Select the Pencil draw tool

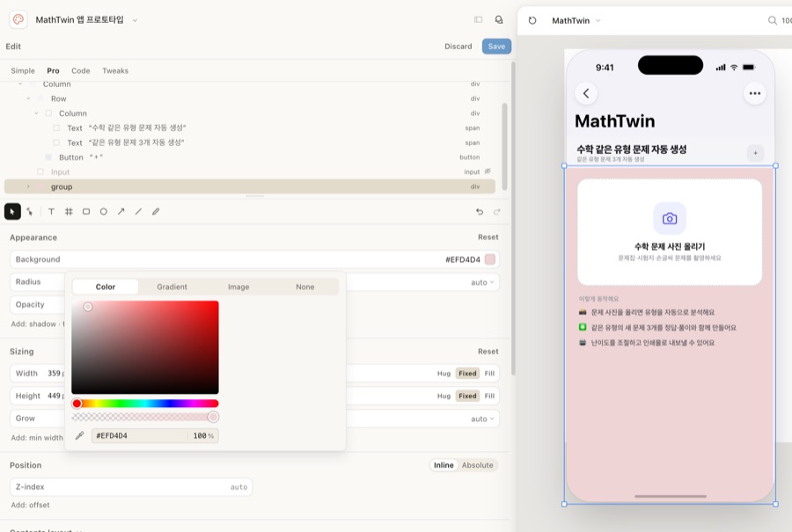tap(156, 212)
